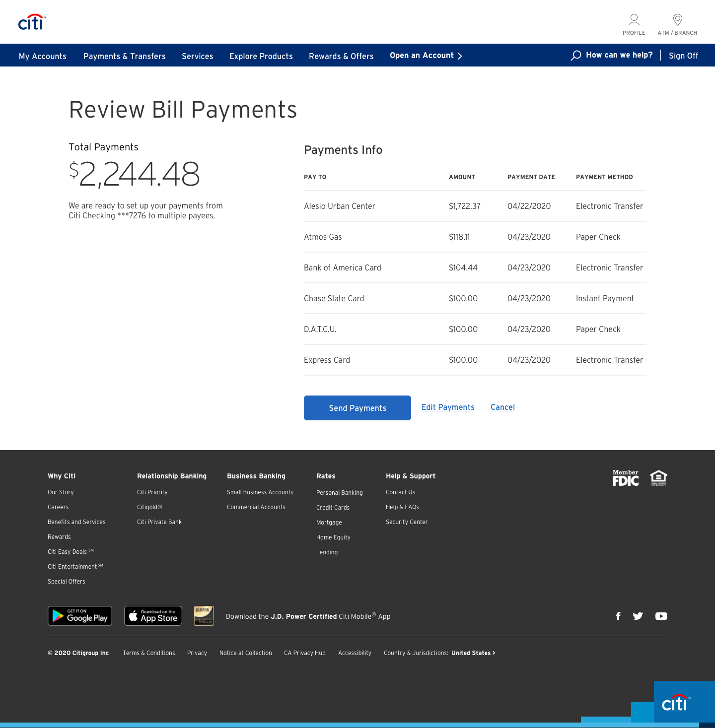The width and height of the screenshot is (715, 728).
Task: Sign Off from the account
Action: tap(683, 56)
